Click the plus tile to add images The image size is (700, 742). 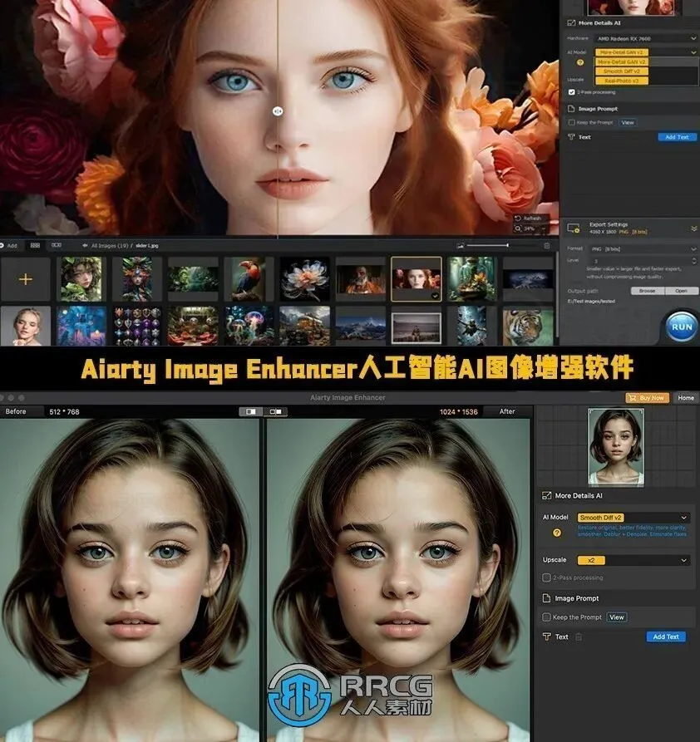coord(25,279)
